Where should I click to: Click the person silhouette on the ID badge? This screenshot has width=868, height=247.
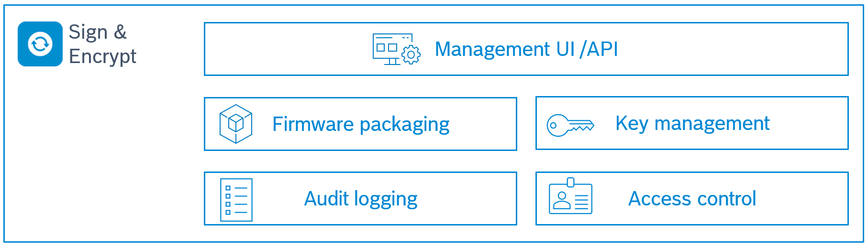coord(562,201)
